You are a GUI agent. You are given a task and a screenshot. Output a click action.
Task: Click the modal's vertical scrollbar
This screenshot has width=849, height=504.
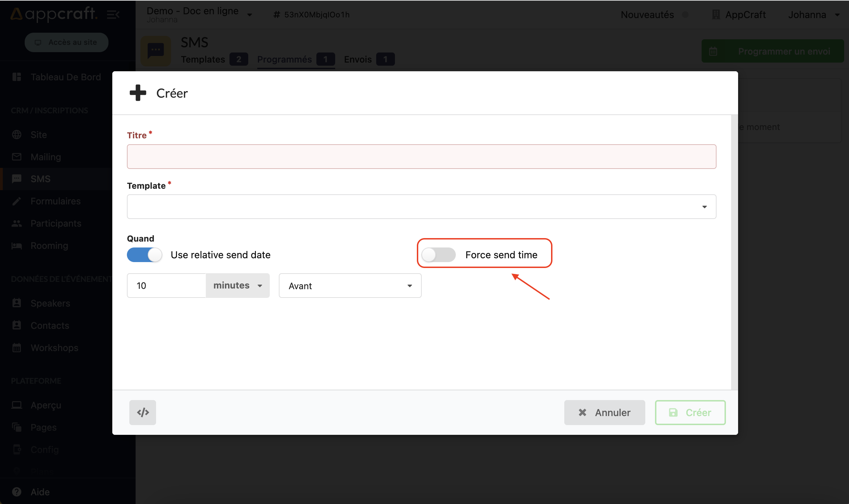734,252
